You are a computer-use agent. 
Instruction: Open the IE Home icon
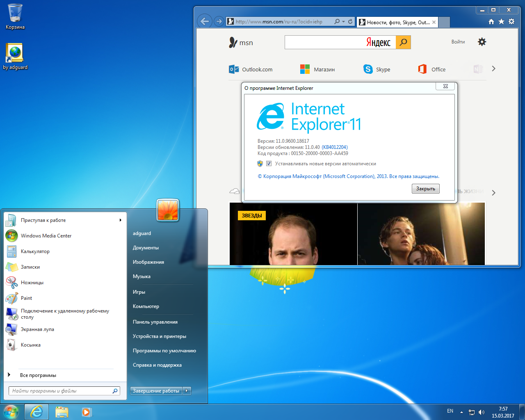coord(491,21)
